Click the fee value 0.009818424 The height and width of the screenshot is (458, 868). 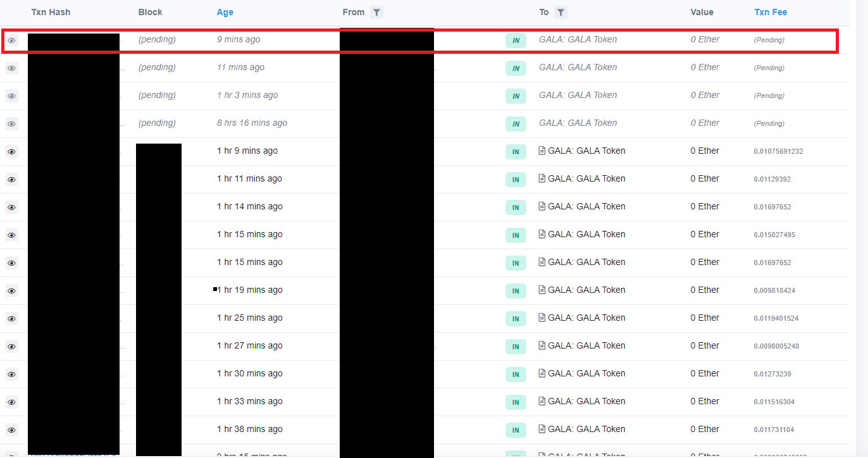click(x=774, y=290)
